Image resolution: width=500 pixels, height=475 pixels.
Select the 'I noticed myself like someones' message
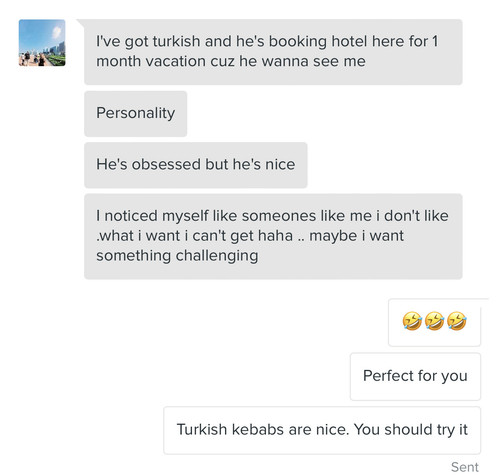[x=273, y=236]
